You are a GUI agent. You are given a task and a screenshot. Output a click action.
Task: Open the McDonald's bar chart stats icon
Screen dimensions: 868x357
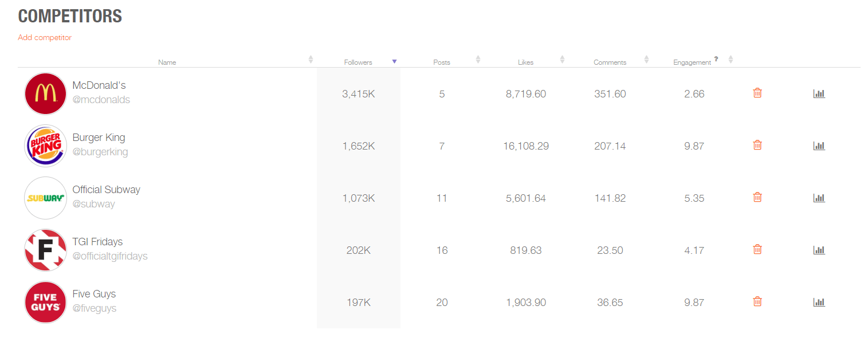(819, 93)
